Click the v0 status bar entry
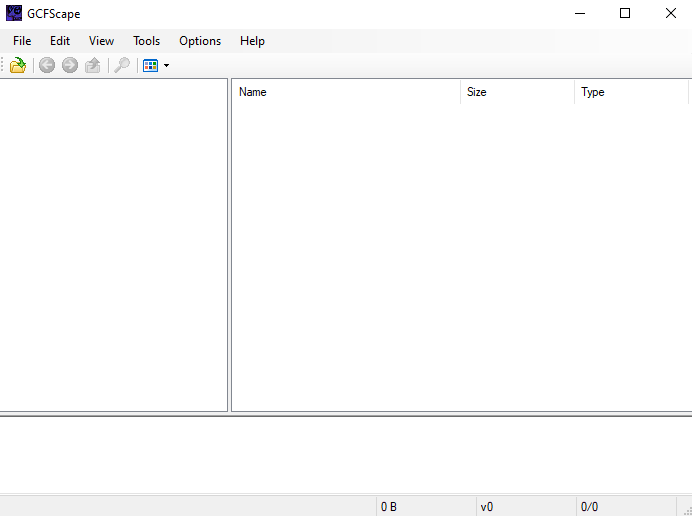This screenshot has height=516, width=692. 526,507
